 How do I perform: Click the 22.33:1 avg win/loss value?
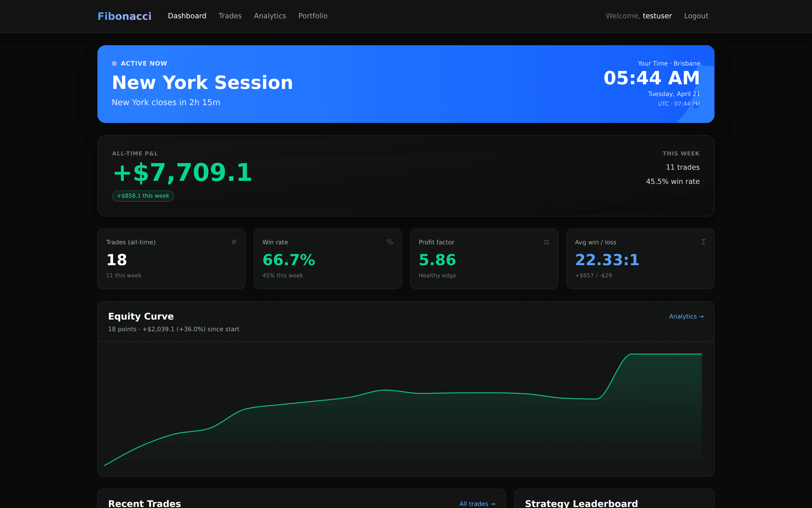point(607,260)
